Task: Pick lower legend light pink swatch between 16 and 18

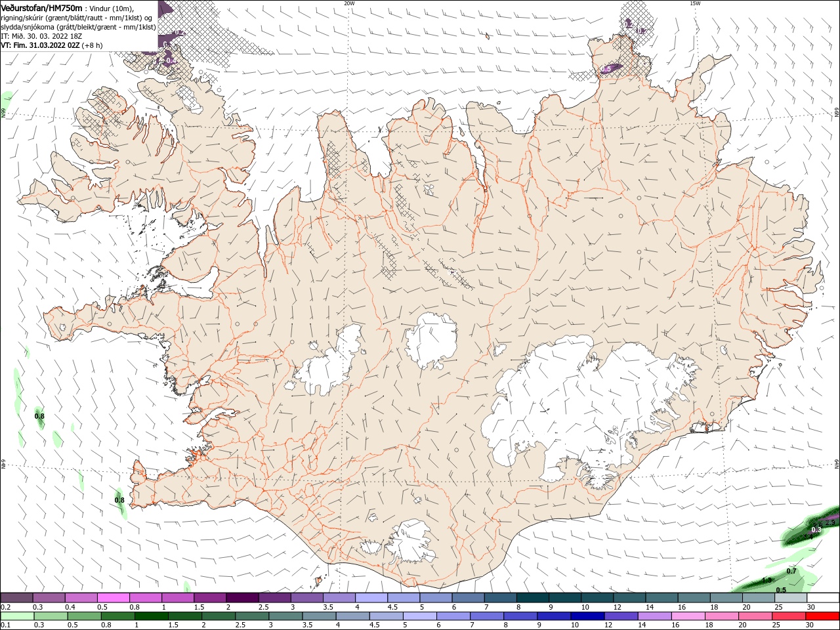Action: pos(688,616)
